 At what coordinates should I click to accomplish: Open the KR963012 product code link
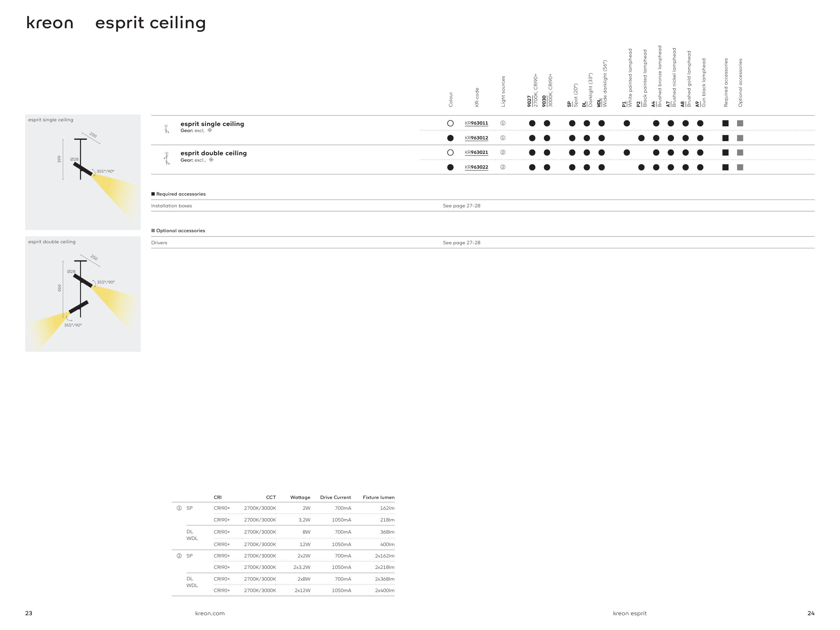tap(476, 138)
